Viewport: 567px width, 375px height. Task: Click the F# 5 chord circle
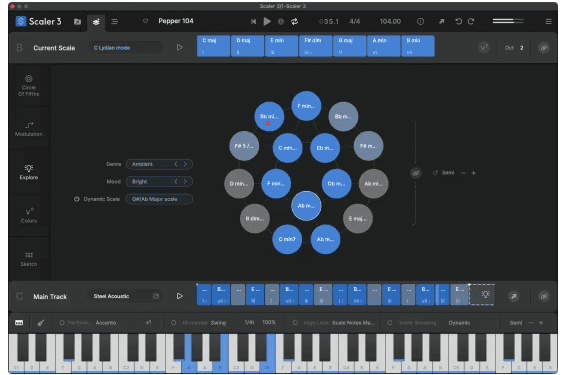click(244, 146)
